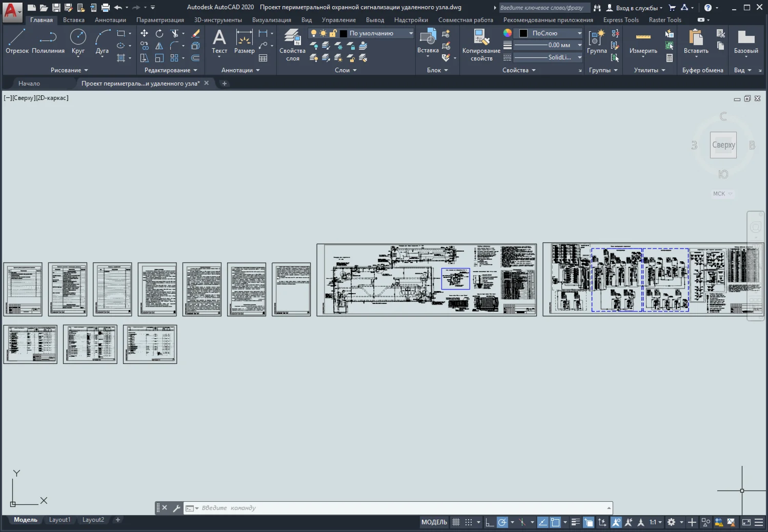Add a new layout with plus button
Screen dimensions: 768x532
118,520
